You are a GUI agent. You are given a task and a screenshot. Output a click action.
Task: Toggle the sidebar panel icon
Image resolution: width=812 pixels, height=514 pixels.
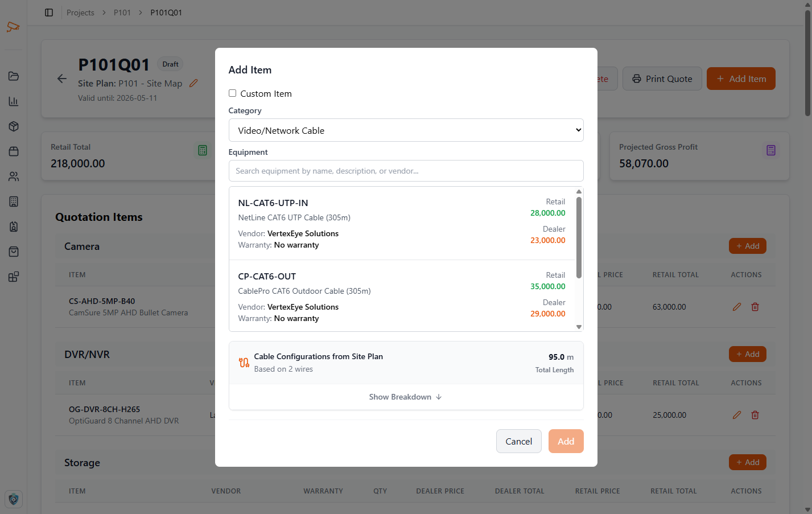(49, 13)
